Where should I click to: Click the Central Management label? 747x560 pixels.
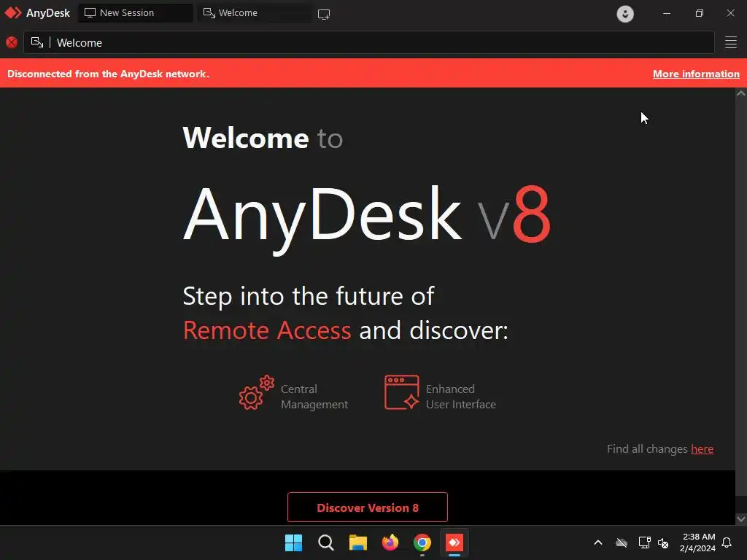pos(314,397)
